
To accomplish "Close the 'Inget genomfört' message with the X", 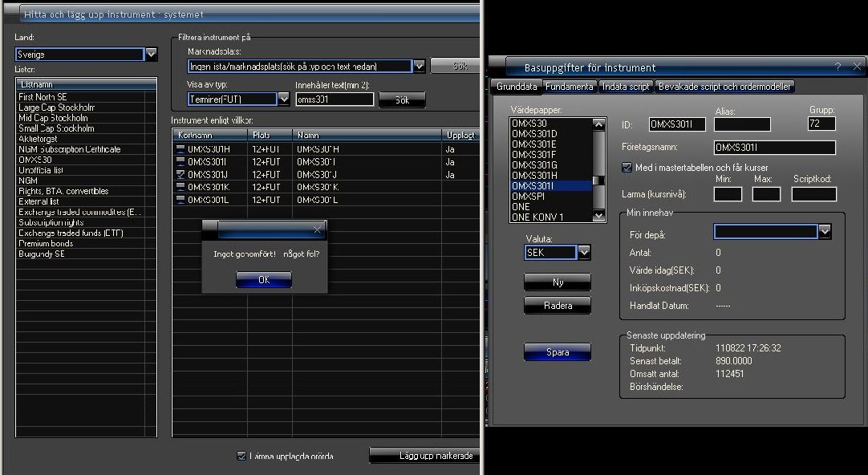I will 317,229.
